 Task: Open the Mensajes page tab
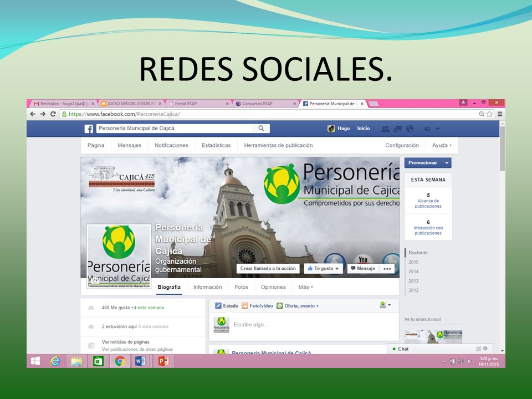(129, 145)
